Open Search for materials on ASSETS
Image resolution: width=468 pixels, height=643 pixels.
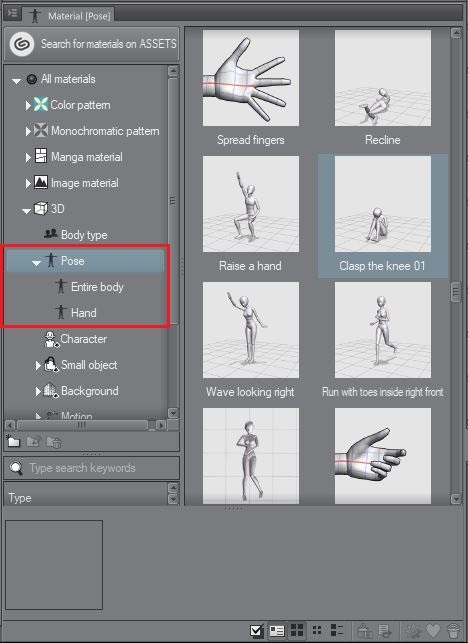point(92,43)
